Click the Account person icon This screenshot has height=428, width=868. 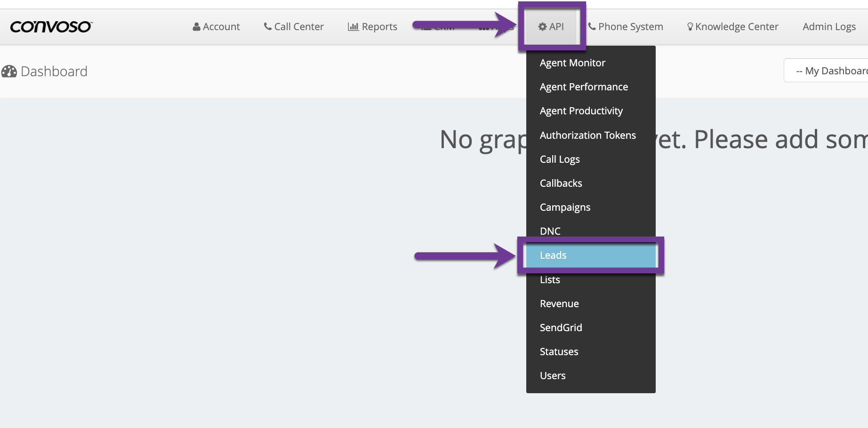point(196,27)
